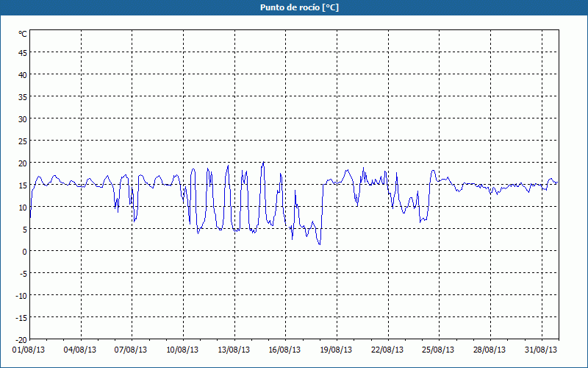The width and height of the screenshot is (588, 368).
Task: Click the 28/08/13 date label
Action: [490, 350]
